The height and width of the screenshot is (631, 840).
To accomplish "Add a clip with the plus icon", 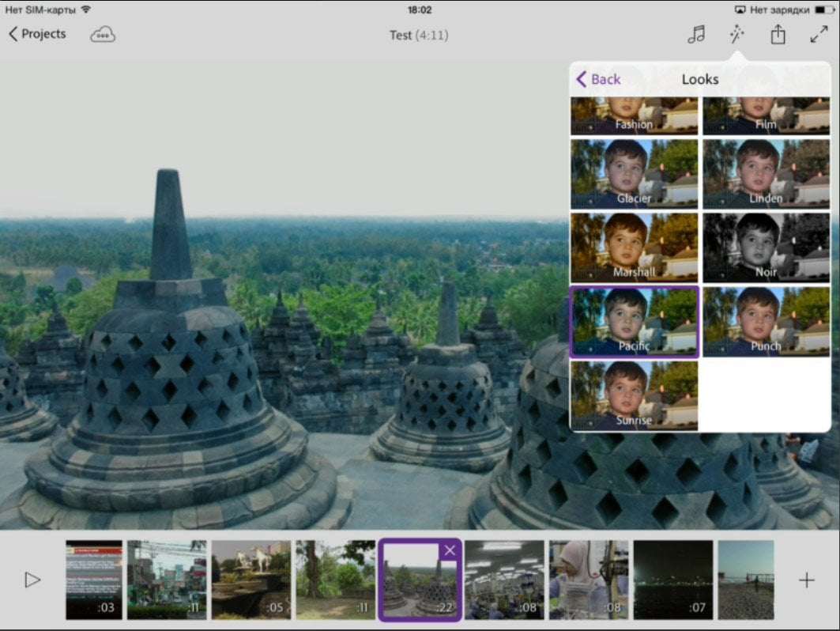I will (806, 580).
